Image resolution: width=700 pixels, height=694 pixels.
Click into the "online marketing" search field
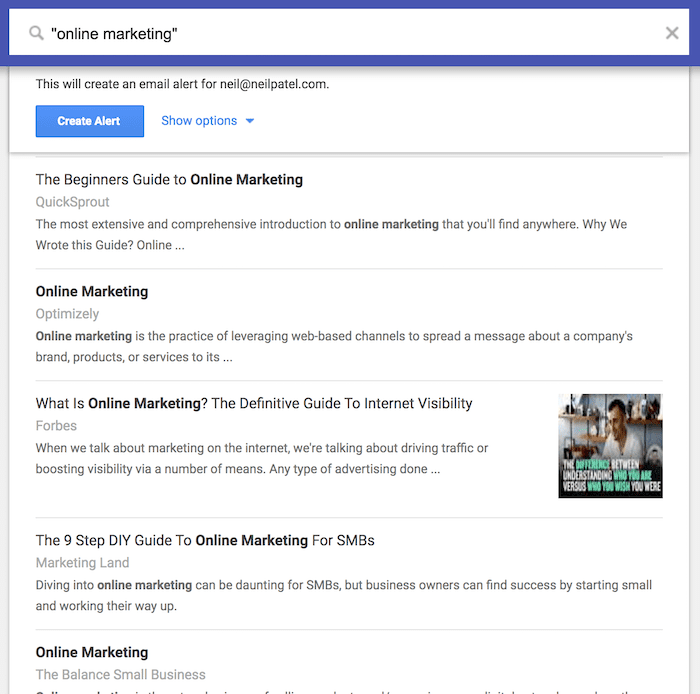coord(349,33)
